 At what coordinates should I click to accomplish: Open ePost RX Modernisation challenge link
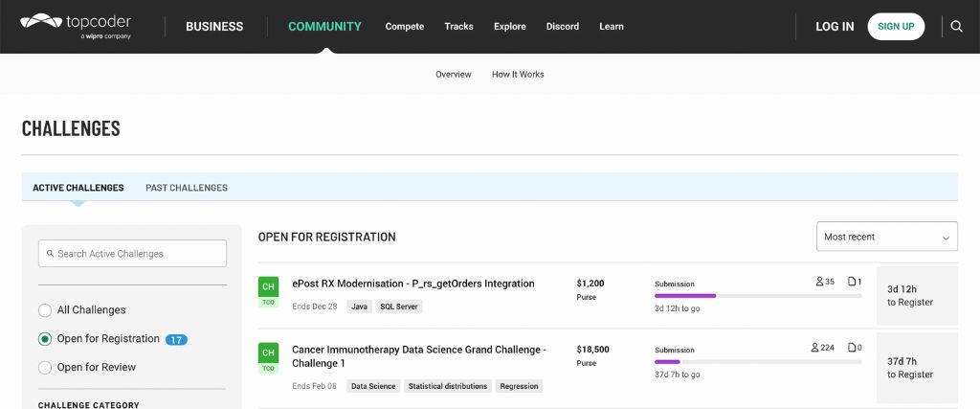pos(413,284)
